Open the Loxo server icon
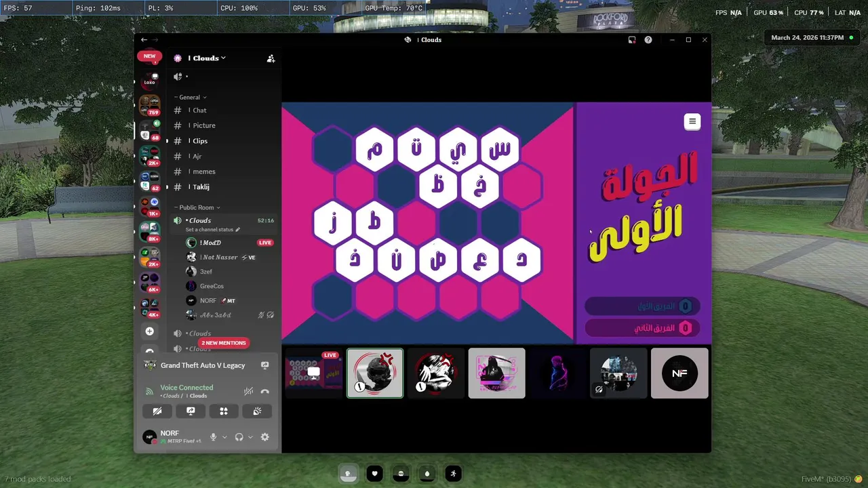The image size is (868, 488). [149, 81]
